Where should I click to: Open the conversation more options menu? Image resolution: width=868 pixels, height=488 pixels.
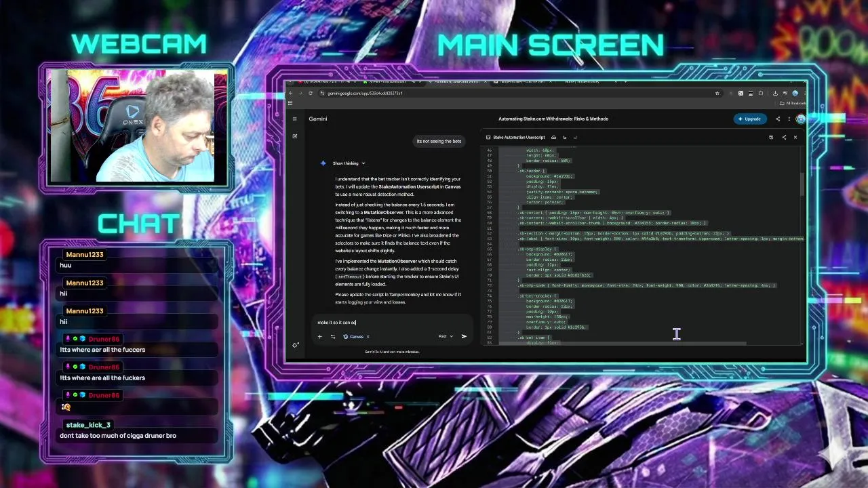click(x=789, y=119)
